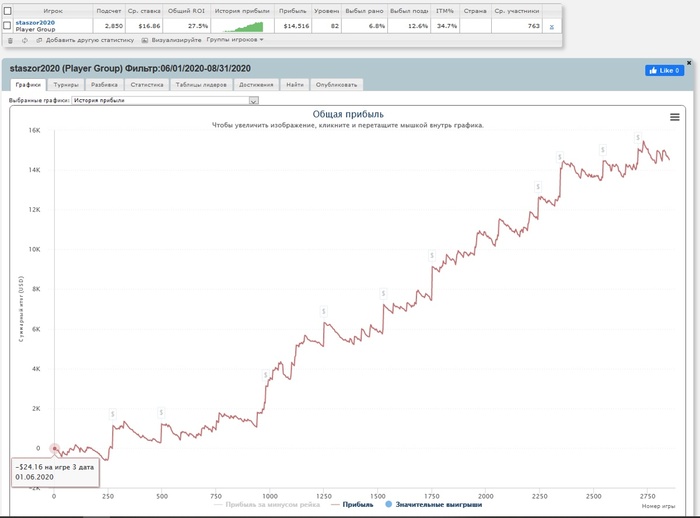Click the green profit history sparkline
Viewport: 700px width, 518px height.
(243, 27)
